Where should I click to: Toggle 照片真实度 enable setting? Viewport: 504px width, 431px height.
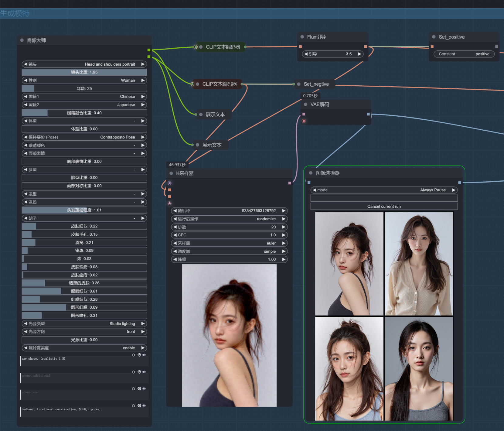tap(84, 348)
